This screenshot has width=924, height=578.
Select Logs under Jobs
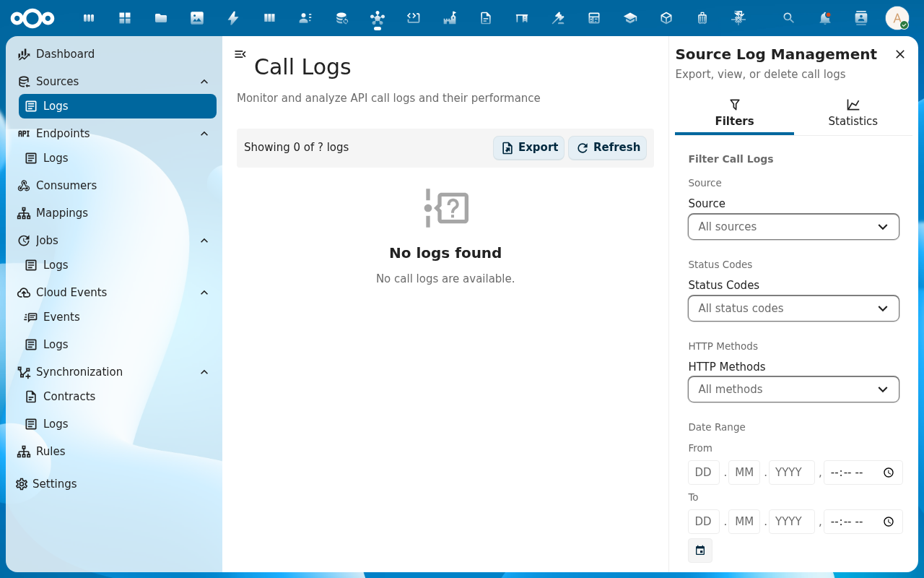(118, 265)
